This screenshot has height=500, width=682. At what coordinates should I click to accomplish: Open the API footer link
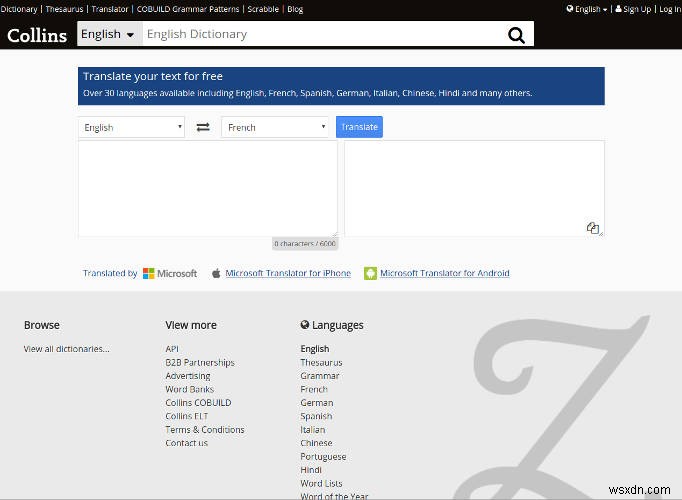click(172, 349)
